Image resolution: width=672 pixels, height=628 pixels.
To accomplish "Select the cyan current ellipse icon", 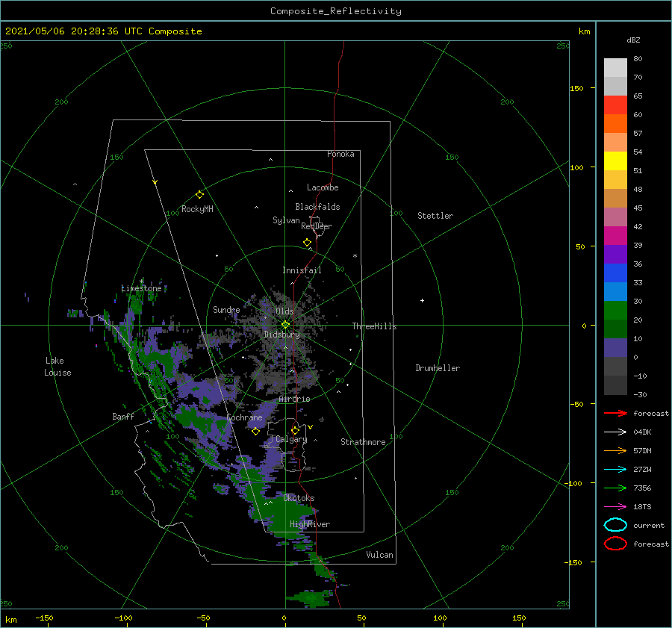I will click(615, 525).
